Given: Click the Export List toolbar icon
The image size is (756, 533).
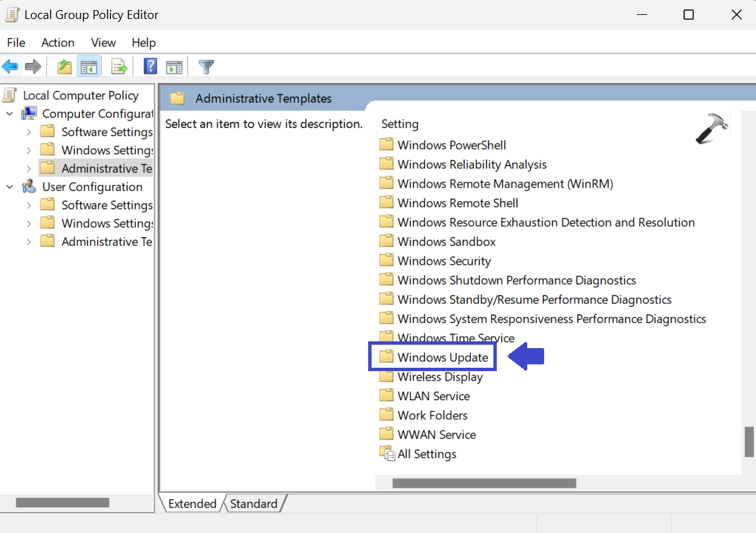Looking at the screenshot, I should (119, 66).
